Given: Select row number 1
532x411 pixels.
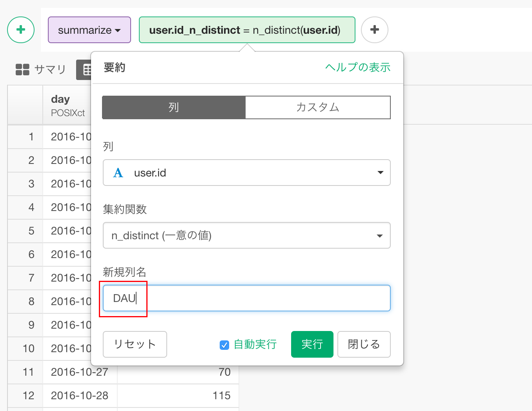Looking at the screenshot, I should [x=25, y=136].
